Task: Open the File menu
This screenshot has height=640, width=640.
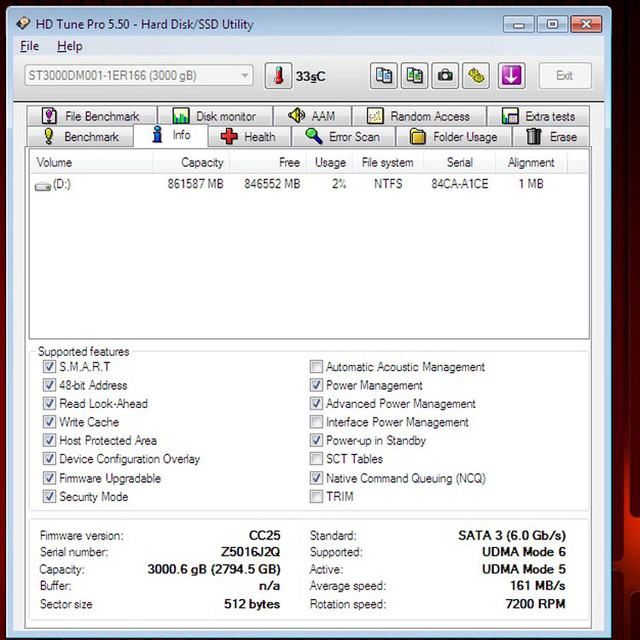Action: (29, 46)
